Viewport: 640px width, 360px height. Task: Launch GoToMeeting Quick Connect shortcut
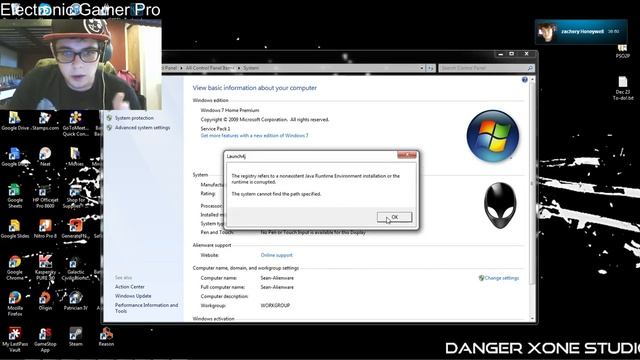76,124
